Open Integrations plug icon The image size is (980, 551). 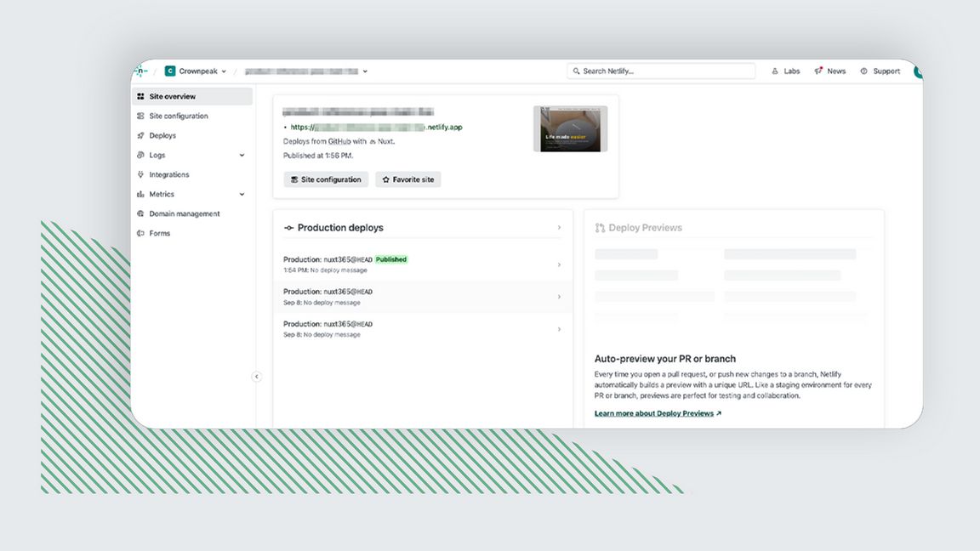140,175
